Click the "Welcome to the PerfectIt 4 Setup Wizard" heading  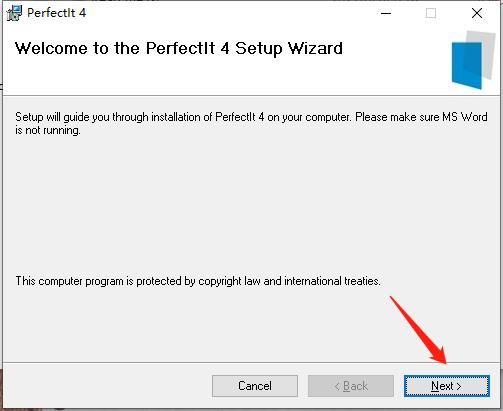179,48
